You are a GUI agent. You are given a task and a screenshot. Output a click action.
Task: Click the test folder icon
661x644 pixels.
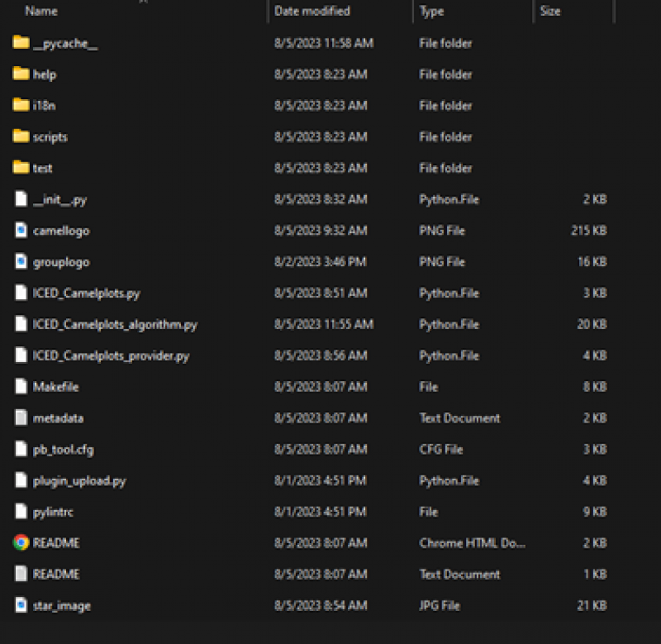pos(21,168)
